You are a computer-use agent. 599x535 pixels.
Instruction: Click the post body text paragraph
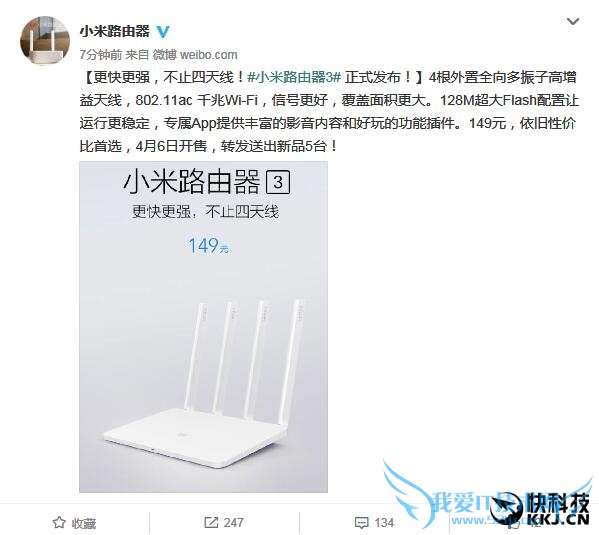pos(329,112)
